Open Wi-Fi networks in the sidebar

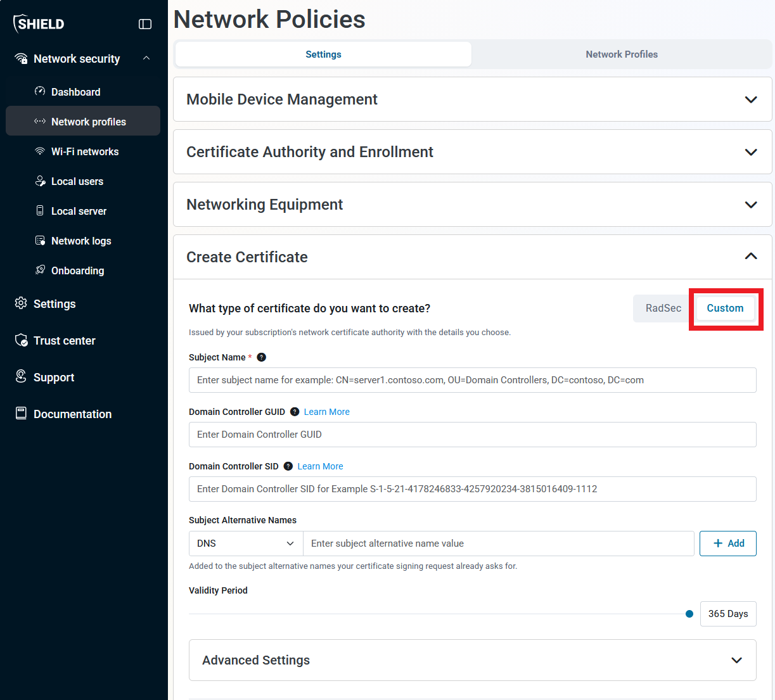click(x=83, y=151)
